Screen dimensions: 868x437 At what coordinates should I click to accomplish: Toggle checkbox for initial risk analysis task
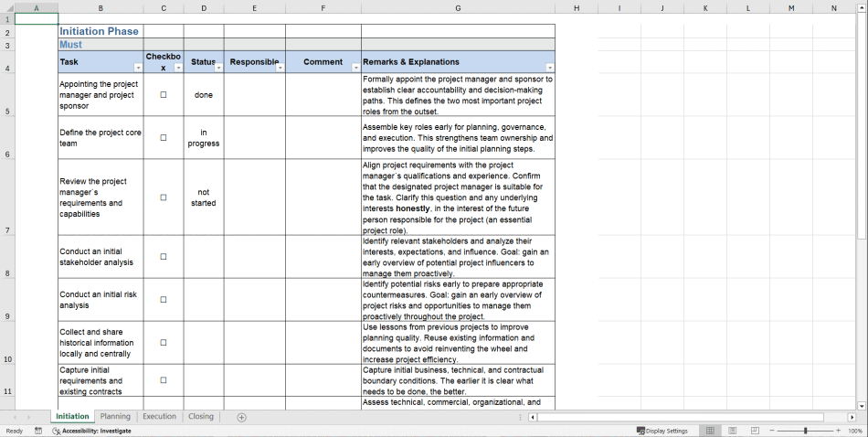click(x=164, y=300)
